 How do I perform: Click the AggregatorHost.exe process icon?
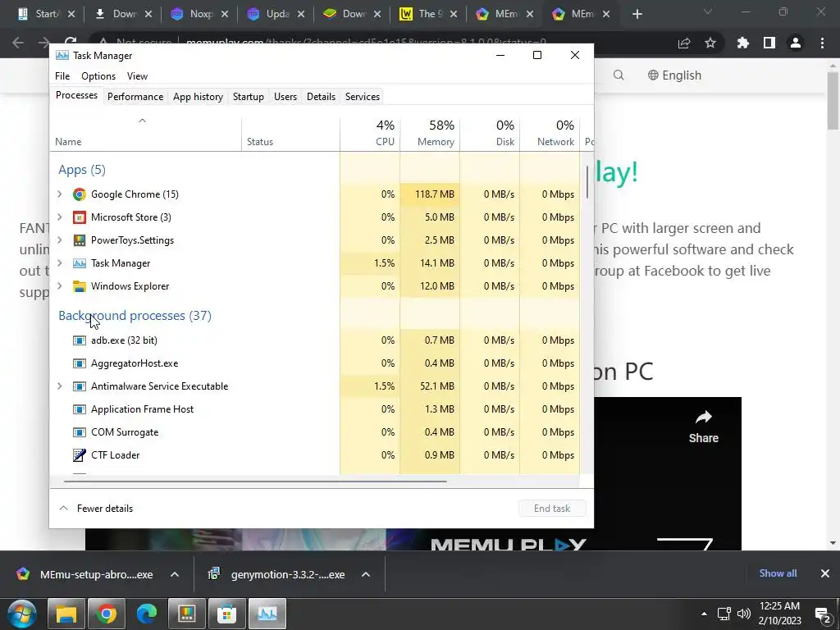coord(80,363)
